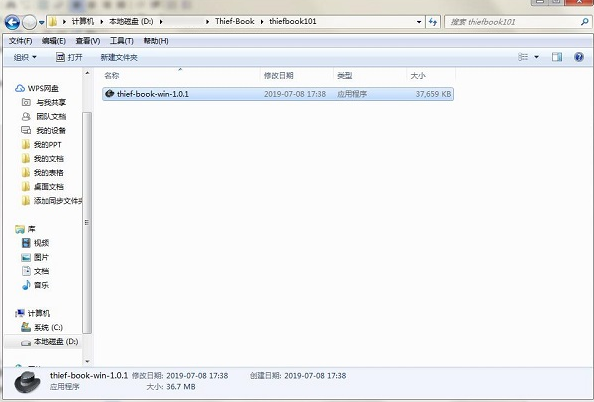This screenshot has height=402, width=594.
Task: Click the change view icon in toolbar
Action: [x=523, y=57]
